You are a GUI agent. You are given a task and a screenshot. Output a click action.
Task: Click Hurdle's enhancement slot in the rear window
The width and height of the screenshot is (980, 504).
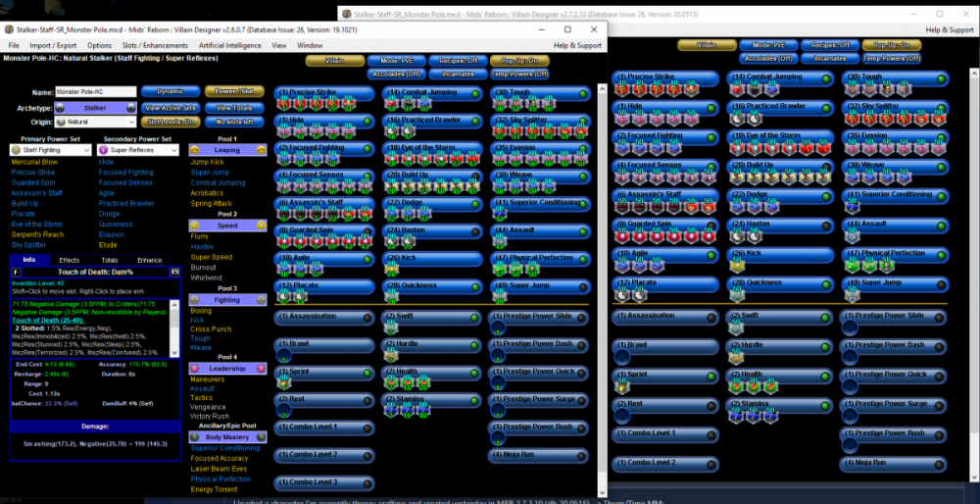pos(737,358)
